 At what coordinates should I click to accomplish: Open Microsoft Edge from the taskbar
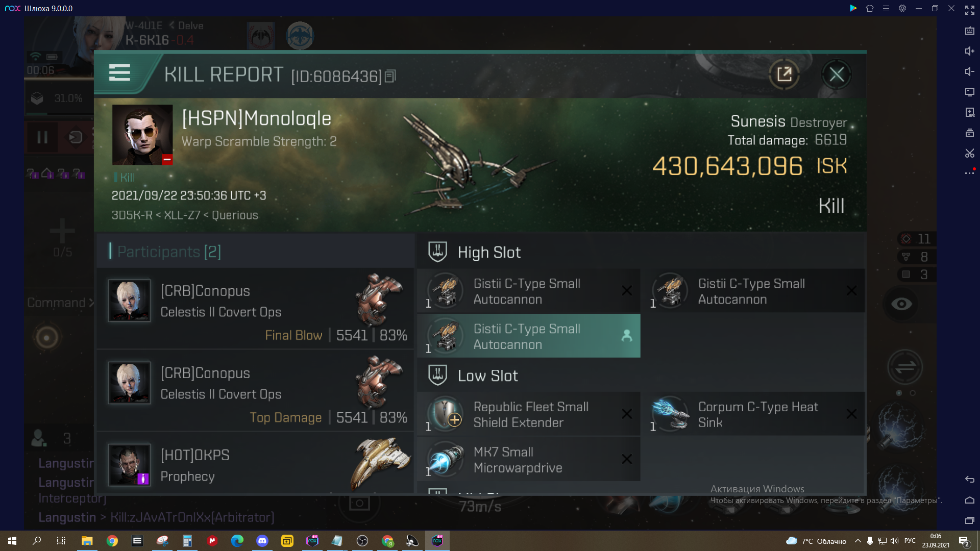click(237, 541)
